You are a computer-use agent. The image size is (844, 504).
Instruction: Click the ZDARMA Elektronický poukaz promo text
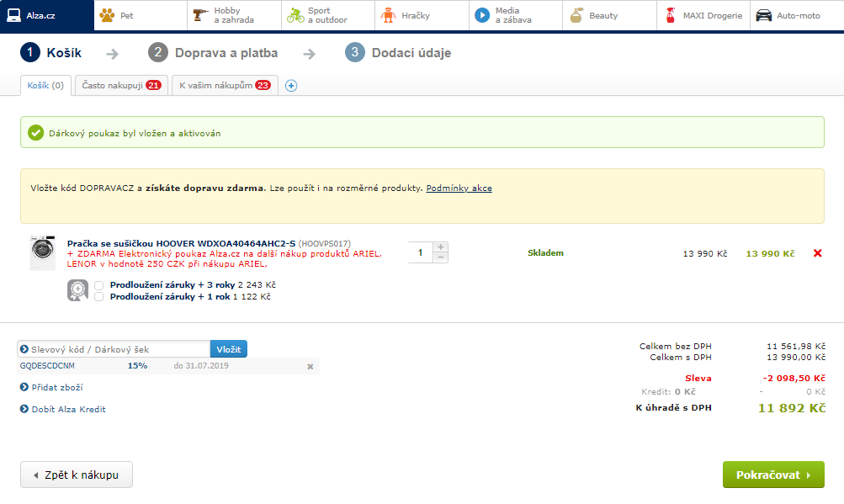[x=225, y=259]
